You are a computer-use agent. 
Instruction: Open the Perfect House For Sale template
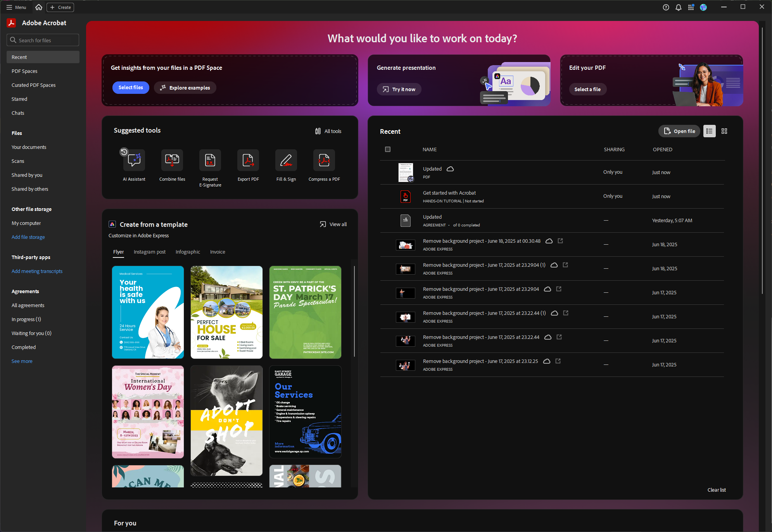click(x=226, y=312)
